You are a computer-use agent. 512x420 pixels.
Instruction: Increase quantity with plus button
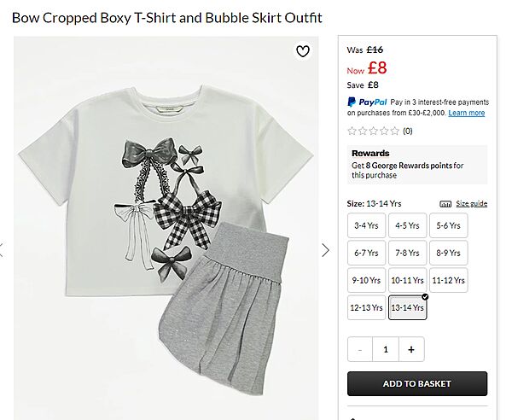click(411, 349)
